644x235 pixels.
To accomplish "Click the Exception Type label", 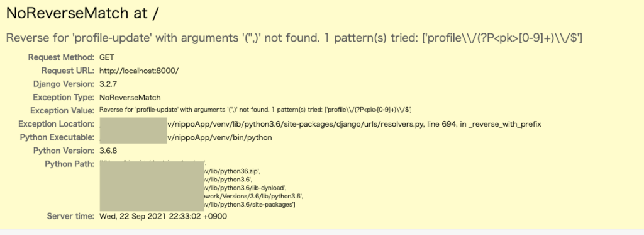I will point(64,98).
